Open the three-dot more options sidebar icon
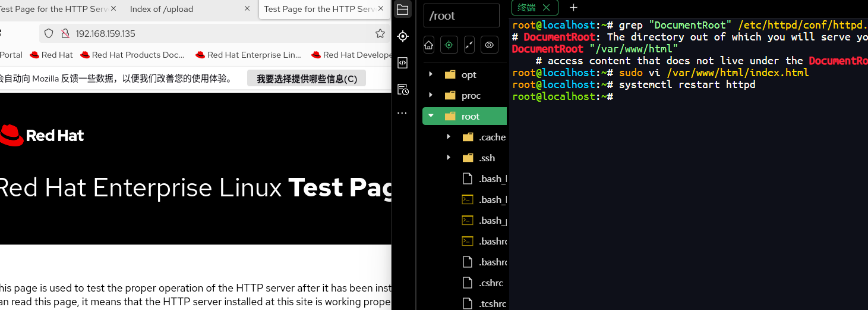This screenshot has height=310, width=868. pyautogui.click(x=403, y=112)
